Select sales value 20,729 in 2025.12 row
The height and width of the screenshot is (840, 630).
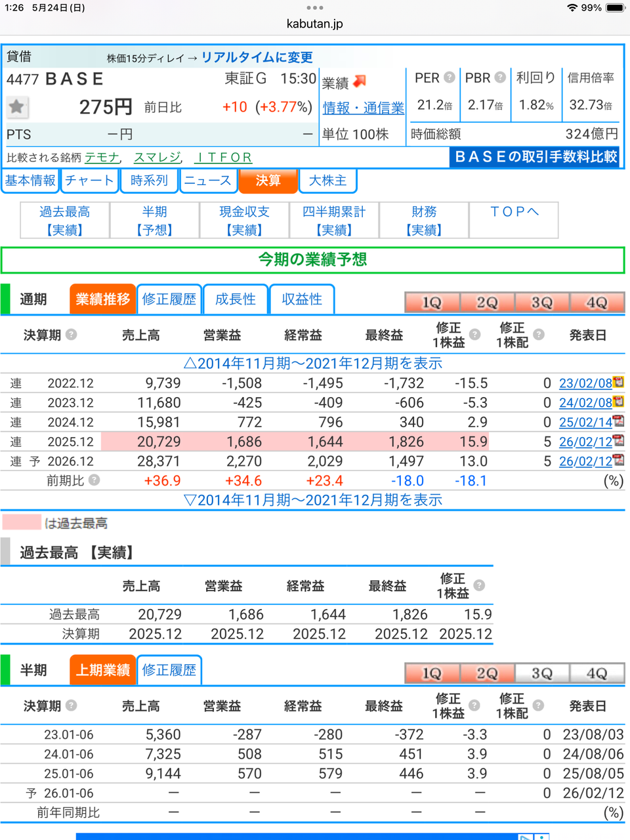pyautogui.click(x=159, y=442)
